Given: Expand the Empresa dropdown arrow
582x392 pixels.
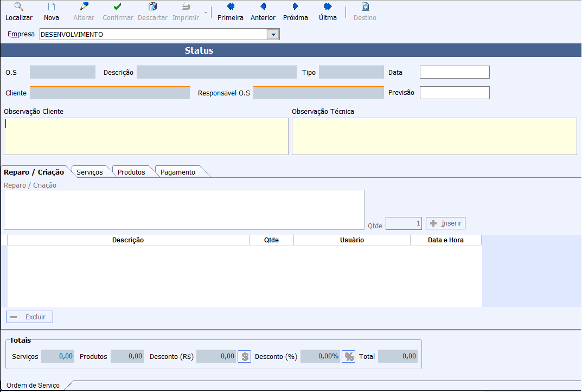Looking at the screenshot, I should tap(273, 35).
